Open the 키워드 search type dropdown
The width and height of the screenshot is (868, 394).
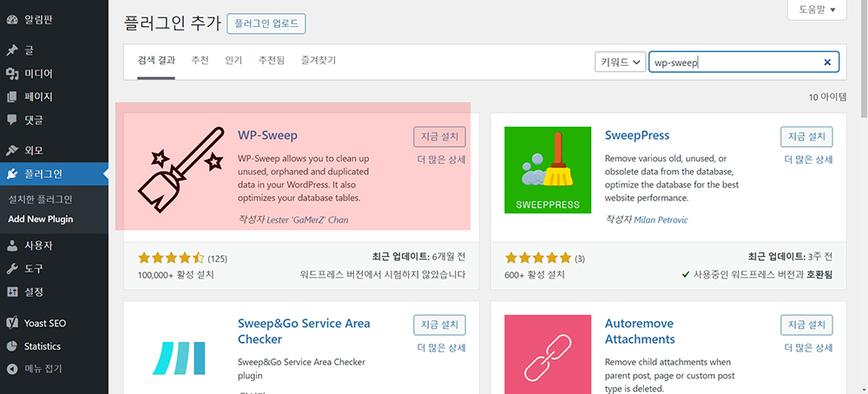click(620, 62)
